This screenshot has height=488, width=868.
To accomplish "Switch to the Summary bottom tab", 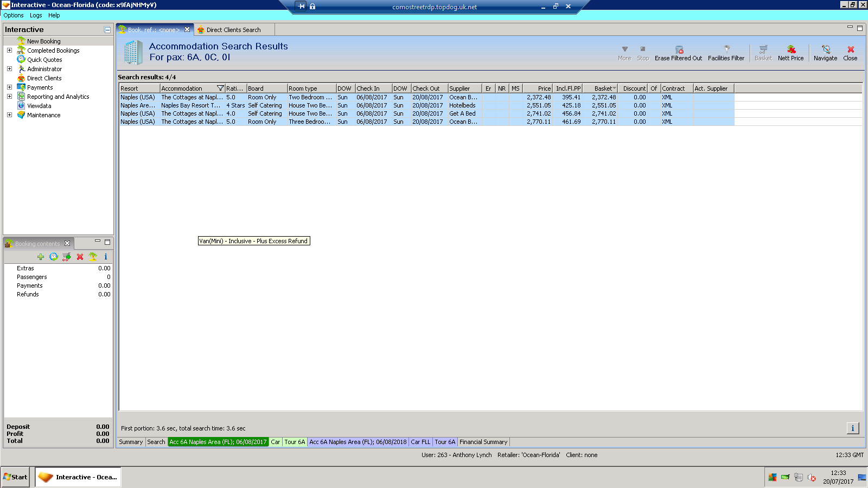I will [x=131, y=442].
